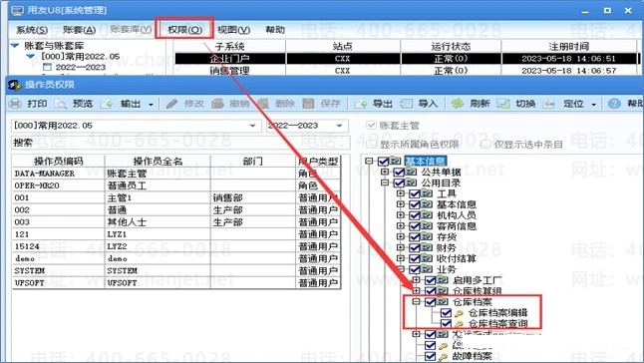Uncheck 仓库档案编辑 permission checkbox

coord(446,313)
